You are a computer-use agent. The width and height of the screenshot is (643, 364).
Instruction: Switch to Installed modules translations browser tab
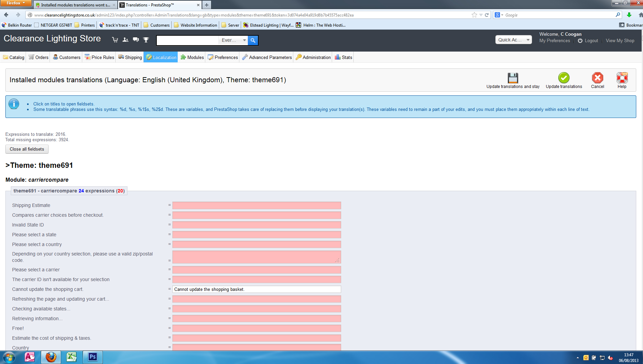coord(75,5)
